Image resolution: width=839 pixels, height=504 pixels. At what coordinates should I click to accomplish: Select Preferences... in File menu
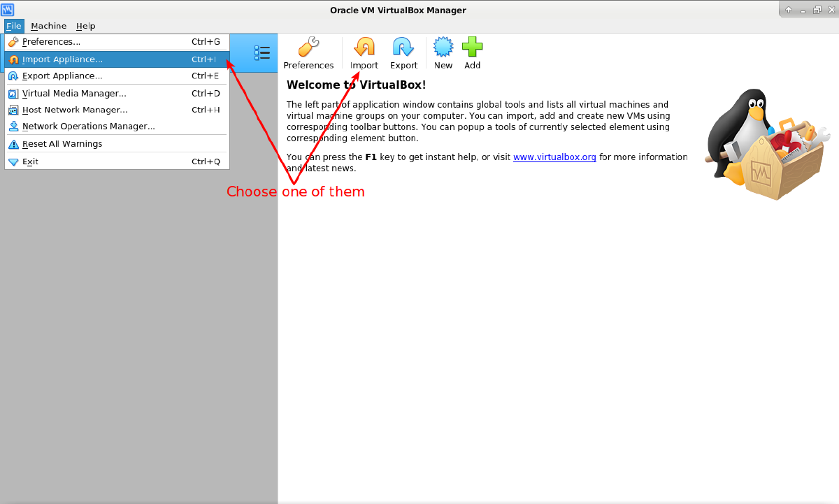click(x=51, y=42)
